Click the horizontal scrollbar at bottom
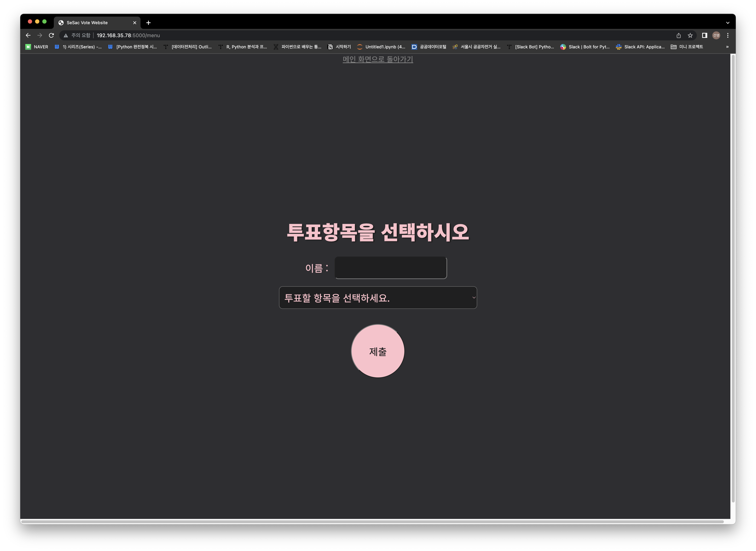The height and width of the screenshot is (551, 756). (372, 521)
